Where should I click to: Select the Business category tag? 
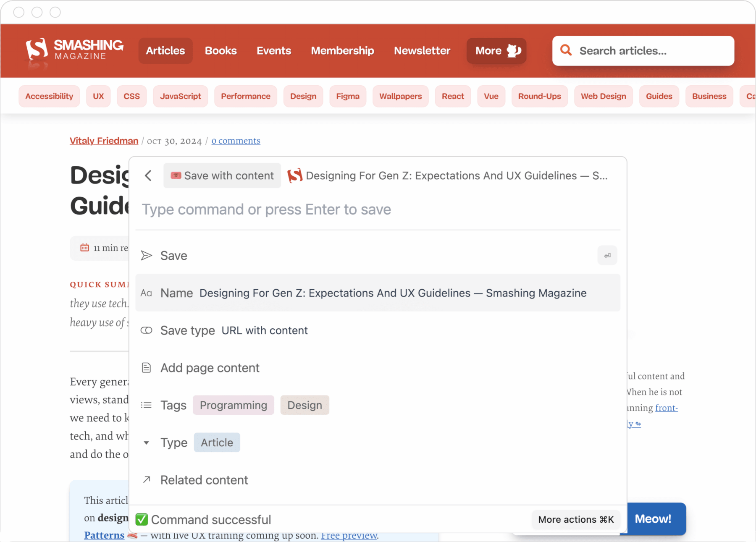pos(709,96)
